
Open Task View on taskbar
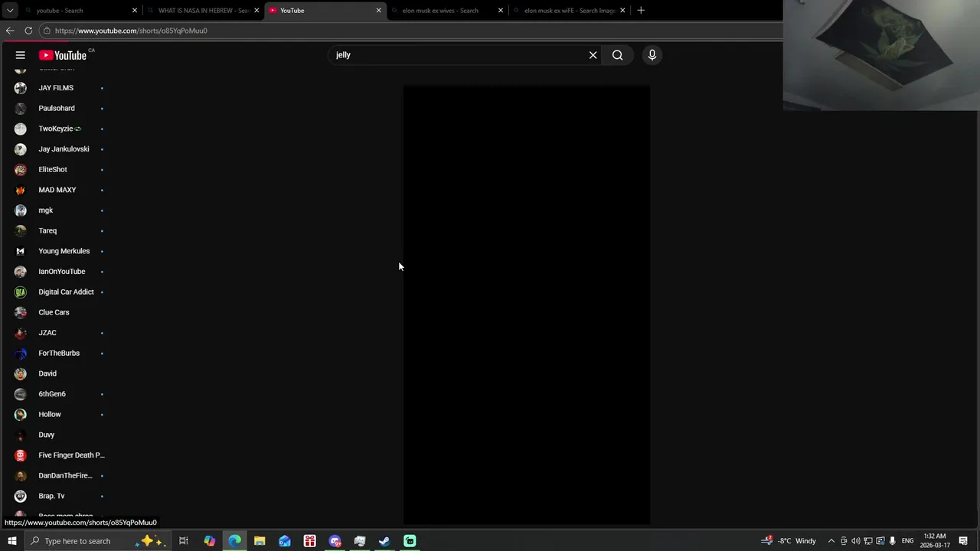coord(184,541)
